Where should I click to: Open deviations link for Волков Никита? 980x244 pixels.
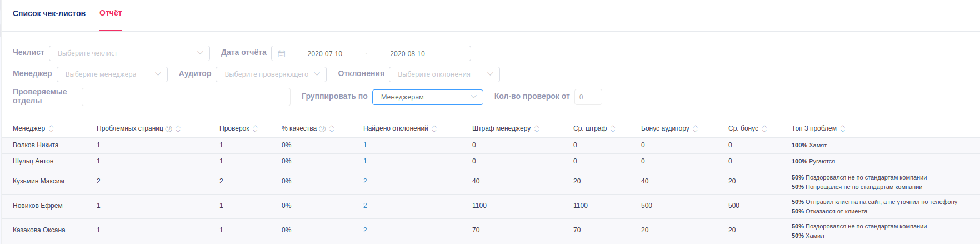click(x=365, y=145)
